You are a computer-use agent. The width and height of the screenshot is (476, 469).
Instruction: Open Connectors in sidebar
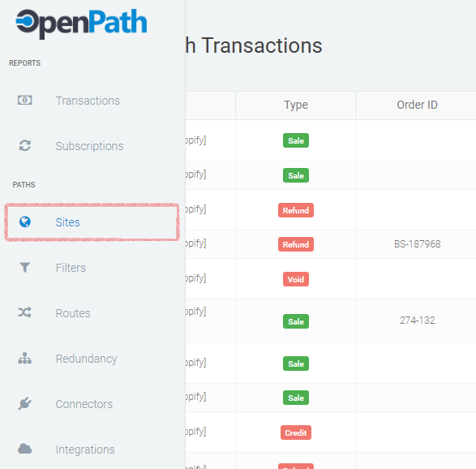click(x=84, y=404)
